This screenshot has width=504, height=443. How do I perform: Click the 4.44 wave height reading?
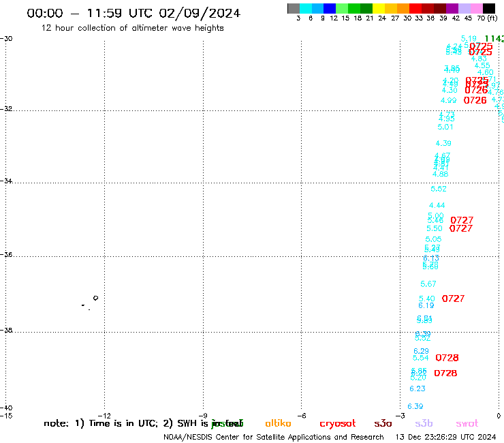[x=437, y=205]
